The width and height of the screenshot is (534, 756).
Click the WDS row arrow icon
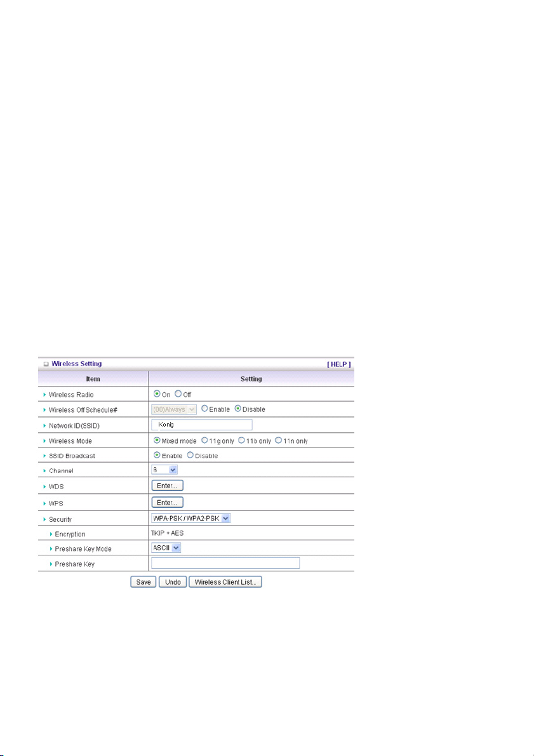tap(45, 486)
